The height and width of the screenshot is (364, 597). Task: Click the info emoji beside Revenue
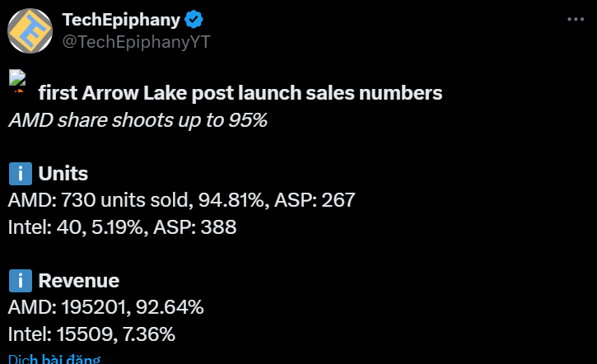click(20, 281)
